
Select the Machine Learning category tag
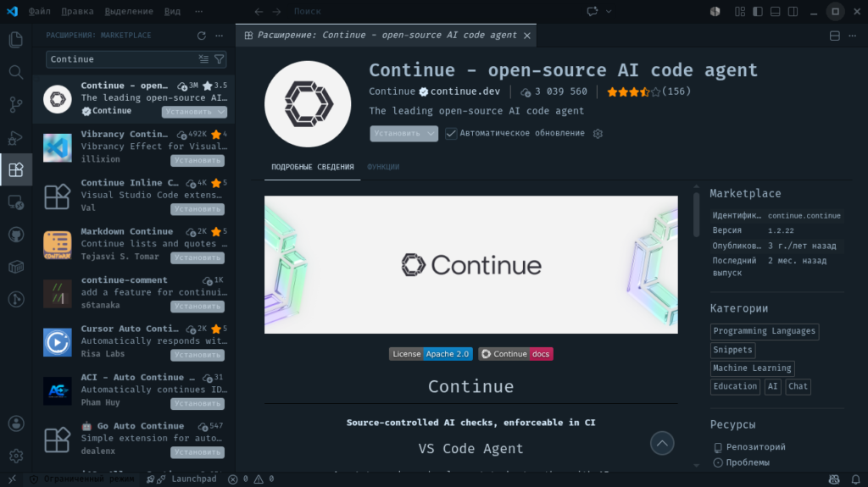point(752,368)
